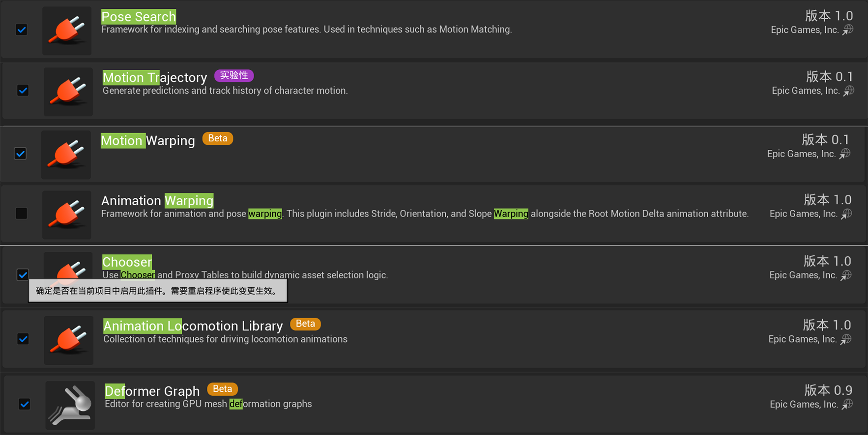
Task: Click the Chooser plugin plug icon
Action: click(x=68, y=266)
